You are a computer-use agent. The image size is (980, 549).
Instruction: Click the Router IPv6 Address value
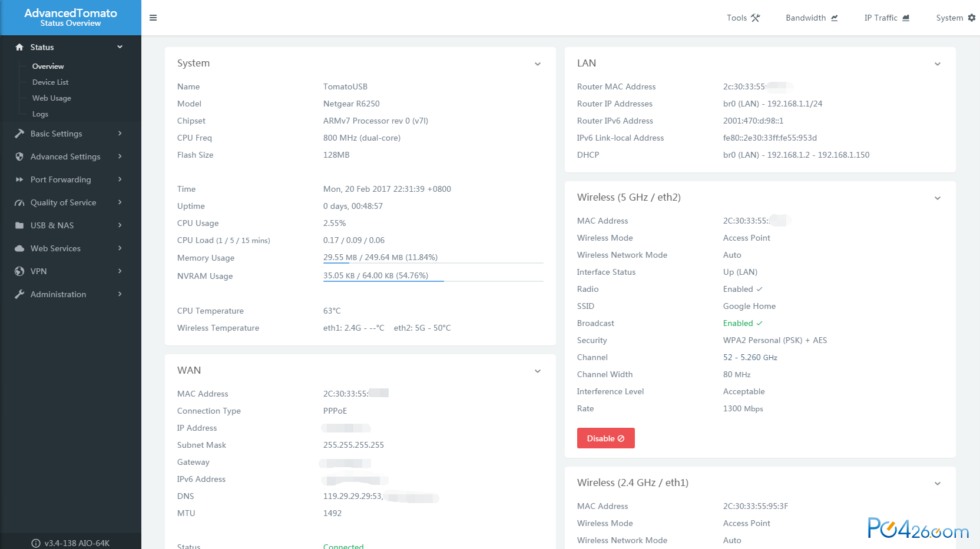tap(753, 121)
